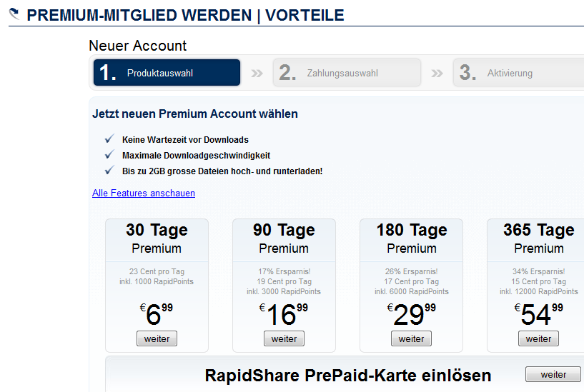
Task: Click the 30 Tage plan title
Action: 157,230
